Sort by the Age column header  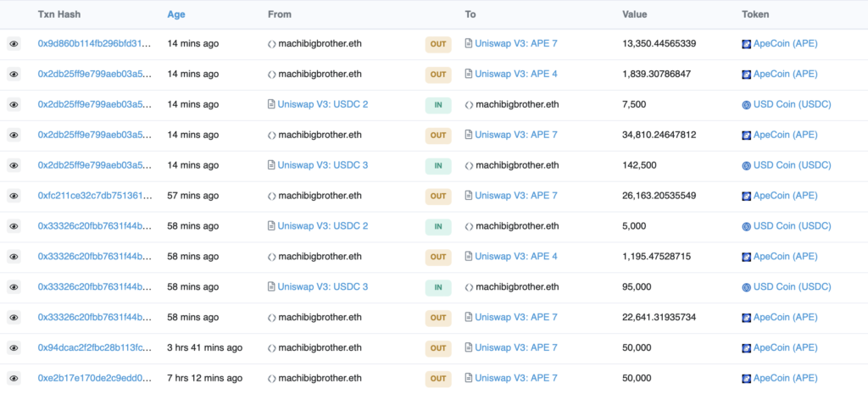click(176, 14)
